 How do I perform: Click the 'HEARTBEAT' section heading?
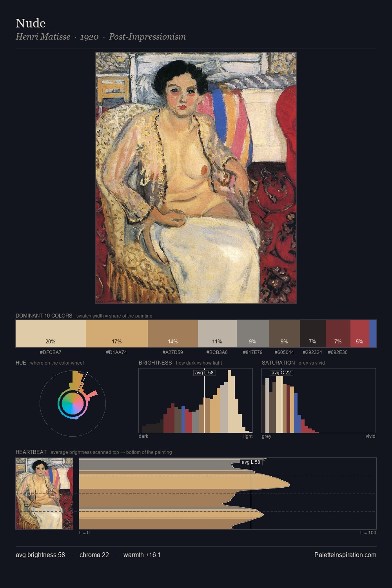(x=31, y=452)
